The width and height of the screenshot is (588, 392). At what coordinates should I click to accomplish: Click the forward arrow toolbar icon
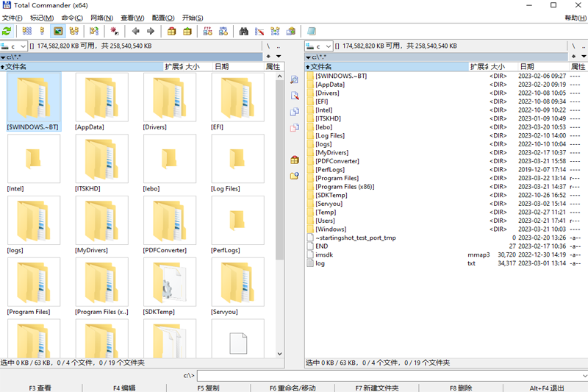(x=151, y=31)
